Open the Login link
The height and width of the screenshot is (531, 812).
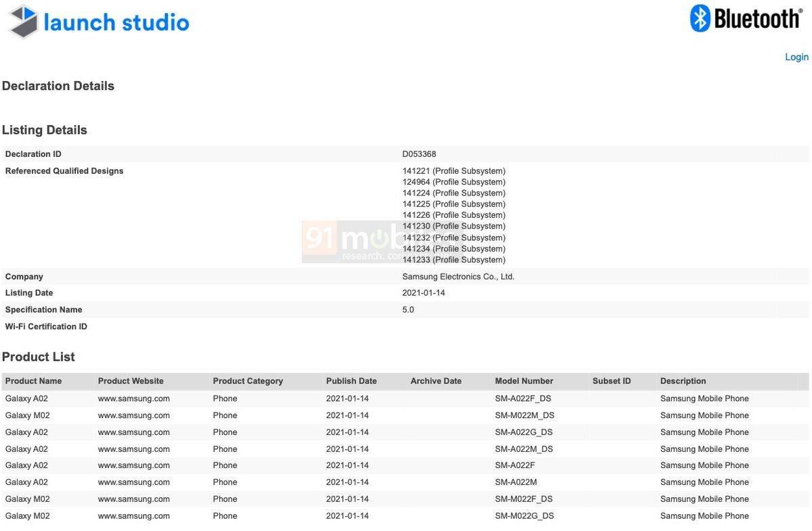(796, 57)
